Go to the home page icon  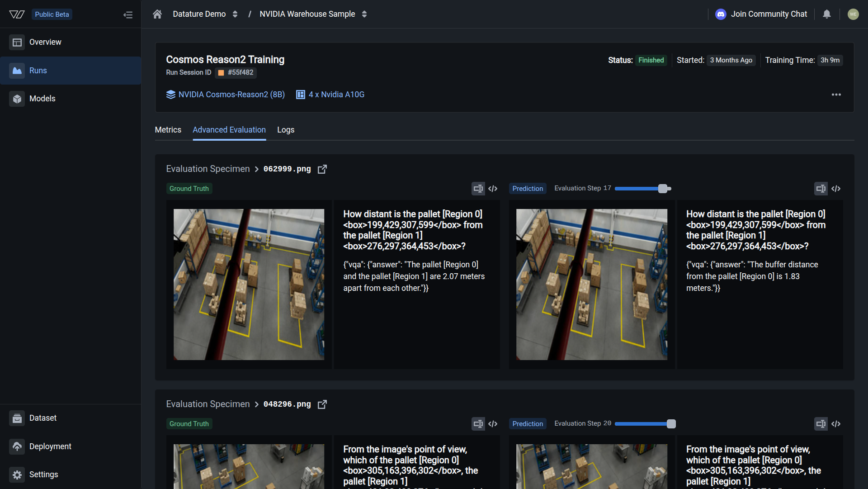157,14
